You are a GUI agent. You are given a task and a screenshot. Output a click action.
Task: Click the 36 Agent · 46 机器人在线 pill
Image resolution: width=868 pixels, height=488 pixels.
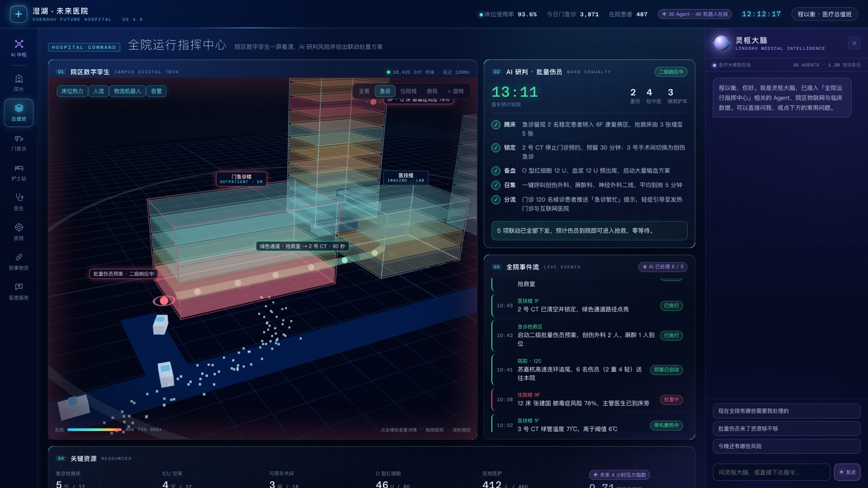click(x=695, y=14)
